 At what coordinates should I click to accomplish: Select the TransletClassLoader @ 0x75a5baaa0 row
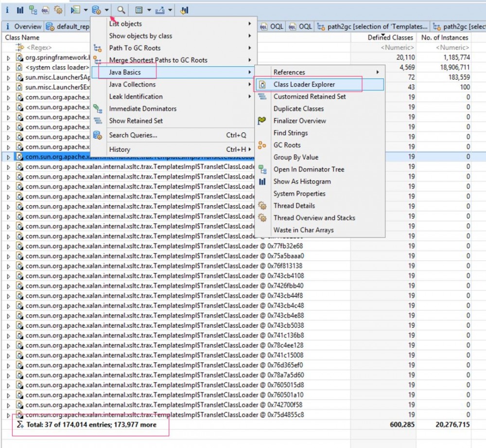[x=165, y=256]
